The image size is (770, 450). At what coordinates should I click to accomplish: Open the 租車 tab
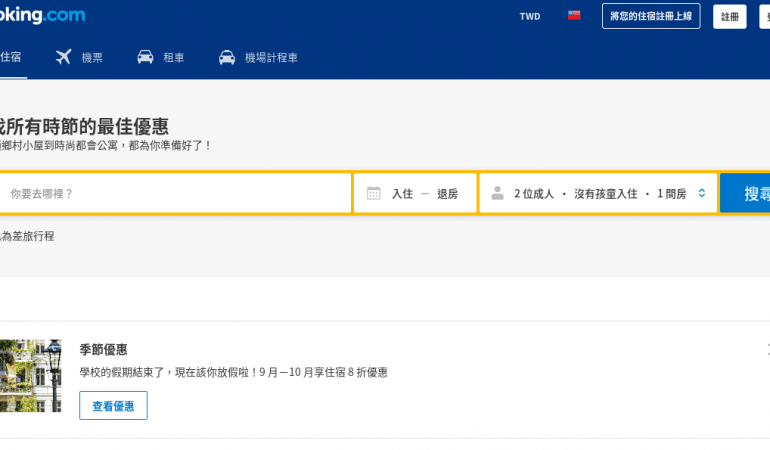pyautogui.click(x=173, y=58)
